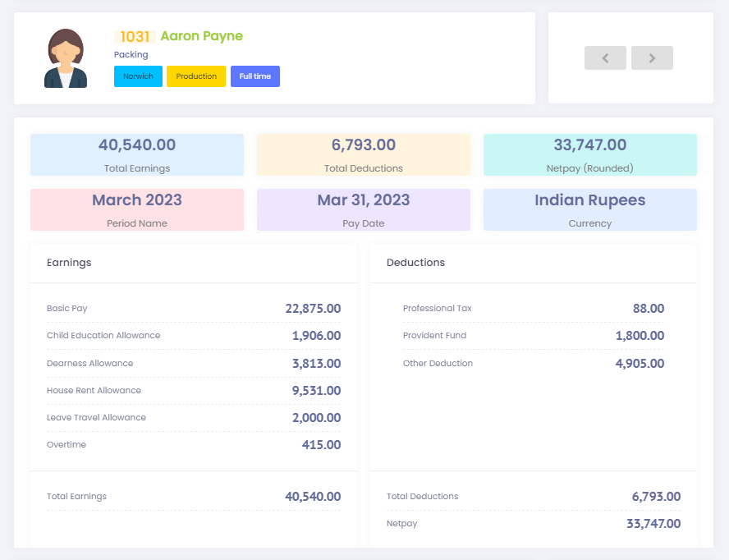Select the Total Deductions summary card
Viewport: 729px width, 560px height.
pyautogui.click(x=364, y=154)
